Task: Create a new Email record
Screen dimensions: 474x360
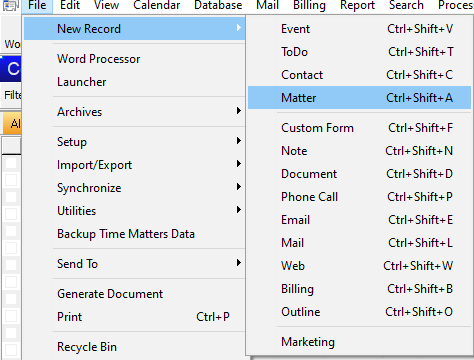Action: (x=359, y=220)
